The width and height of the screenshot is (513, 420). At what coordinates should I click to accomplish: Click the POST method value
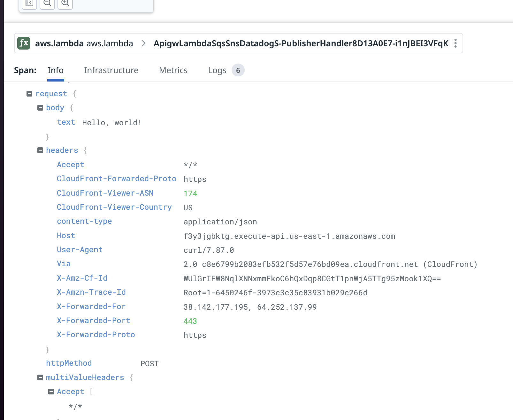point(149,364)
